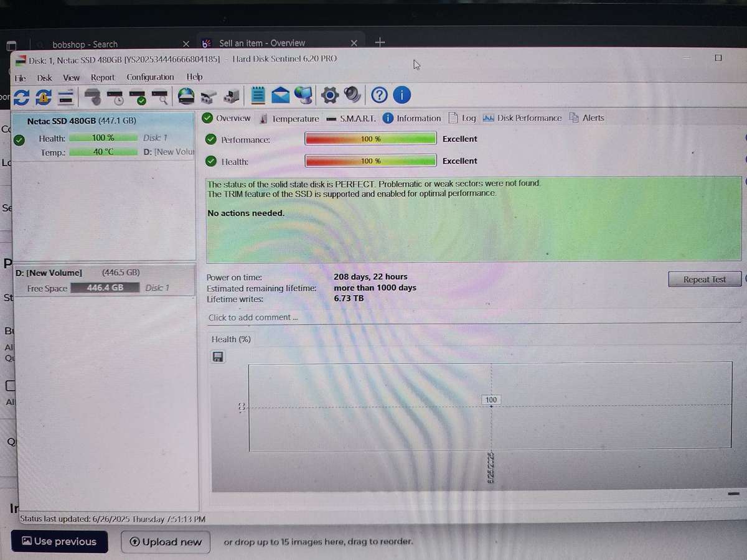This screenshot has width=747, height=560.
Task: Click the blue info circle toolbar icon
Action: coord(402,95)
